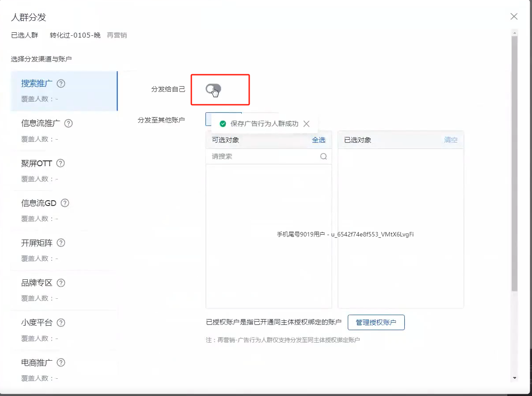Click the 再营销 tag text
The height and width of the screenshot is (396, 532).
117,35
